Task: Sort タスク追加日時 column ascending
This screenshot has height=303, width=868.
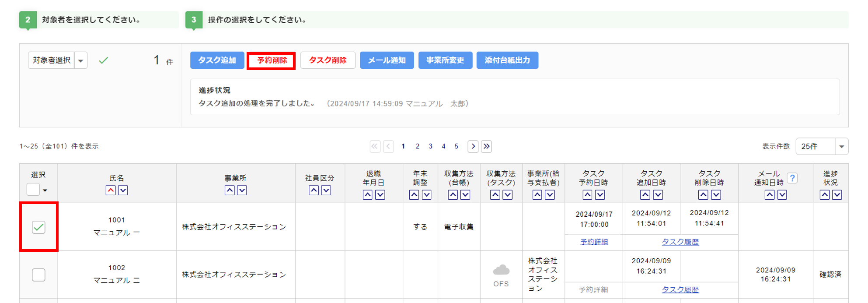Action: (645, 195)
